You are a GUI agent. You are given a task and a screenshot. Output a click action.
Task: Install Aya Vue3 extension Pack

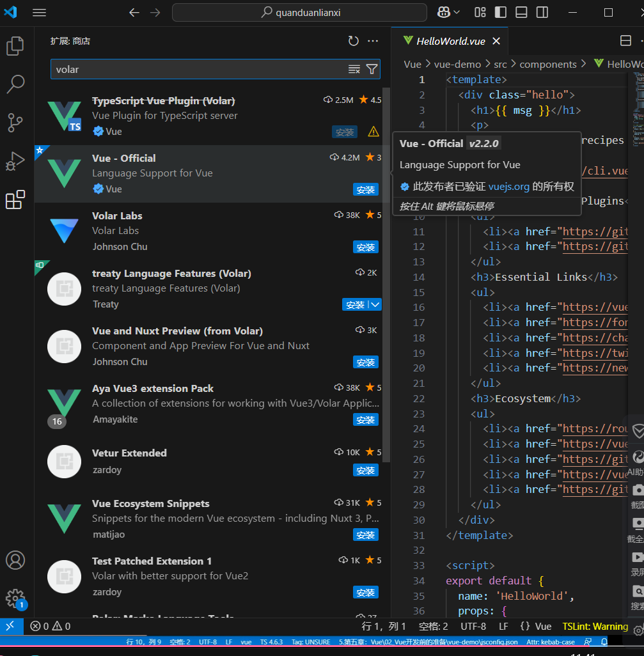click(x=366, y=419)
